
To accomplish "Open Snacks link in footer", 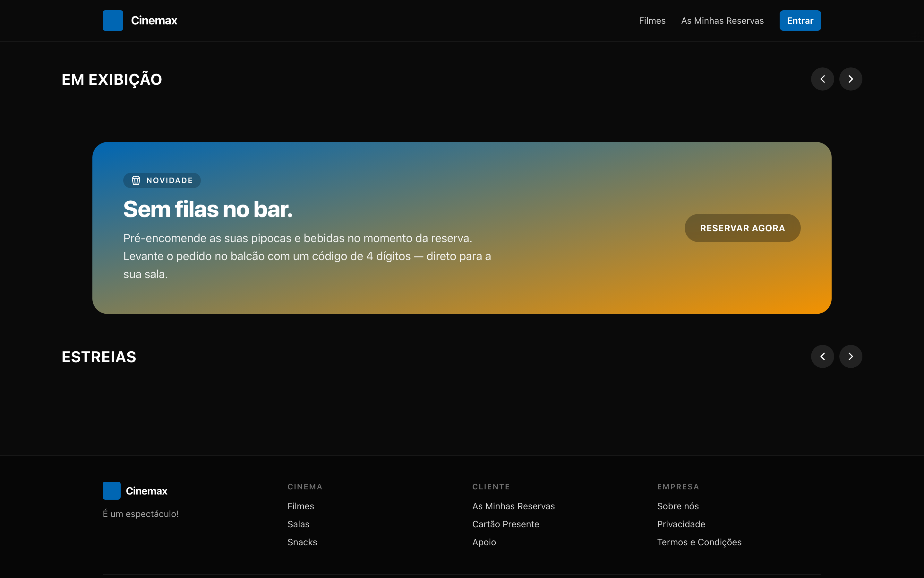I will click(x=302, y=542).
